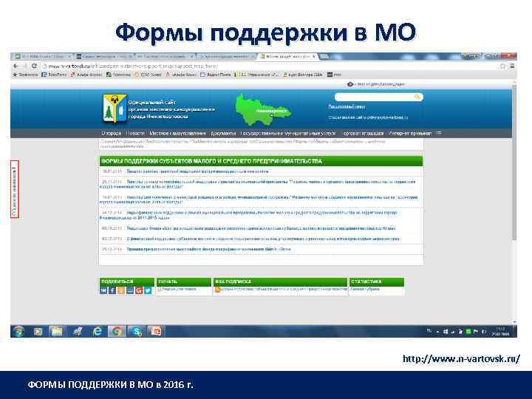The width and height of the screenshot is (532, 399).
Task: Click the 'RSS подписка' block header
Action: point(280,282)
